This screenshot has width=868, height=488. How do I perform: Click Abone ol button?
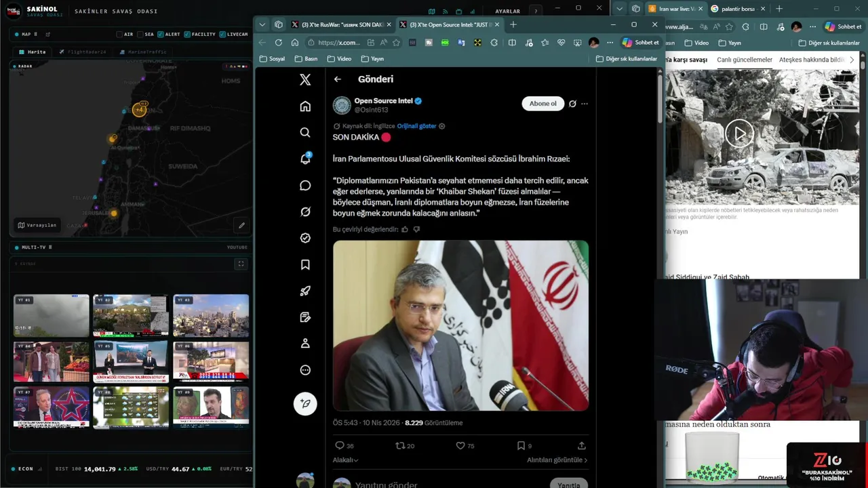pyautogui.click(x=542, y=104)
